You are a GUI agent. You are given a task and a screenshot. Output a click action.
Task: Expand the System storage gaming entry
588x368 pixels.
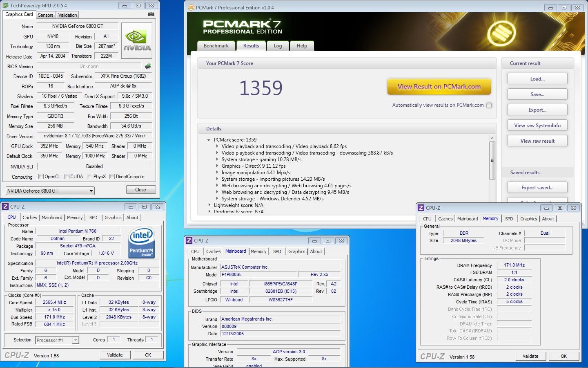(217, 159)
